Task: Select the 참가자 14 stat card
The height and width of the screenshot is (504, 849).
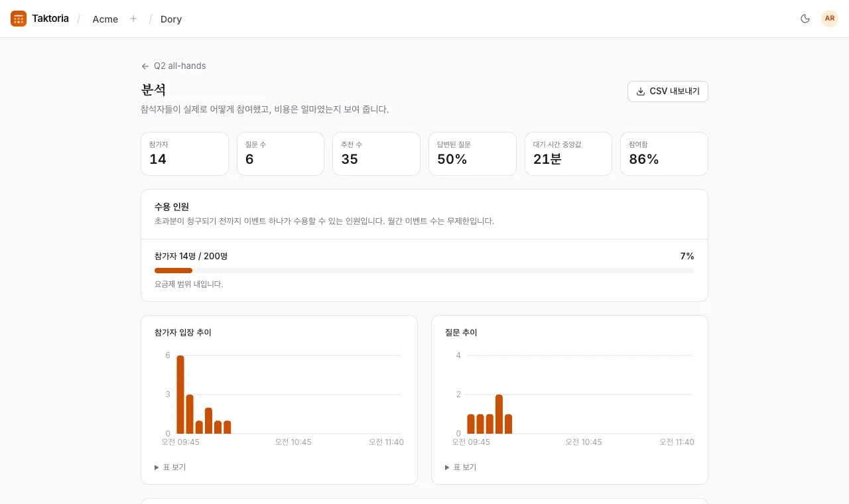Action: point(184,154)
